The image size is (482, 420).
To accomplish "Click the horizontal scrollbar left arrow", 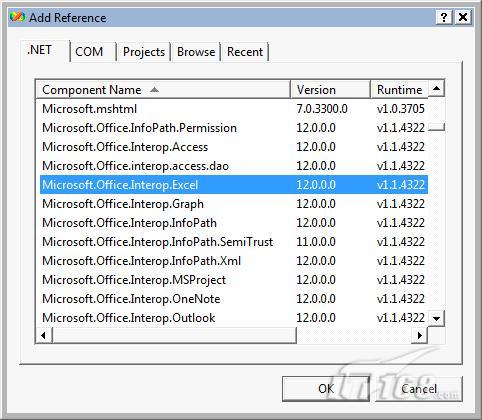I will [x=43, y=335].
